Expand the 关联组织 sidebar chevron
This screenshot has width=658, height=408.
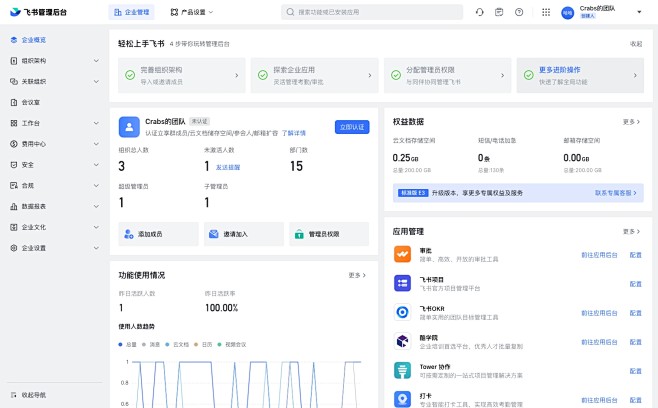96,81
